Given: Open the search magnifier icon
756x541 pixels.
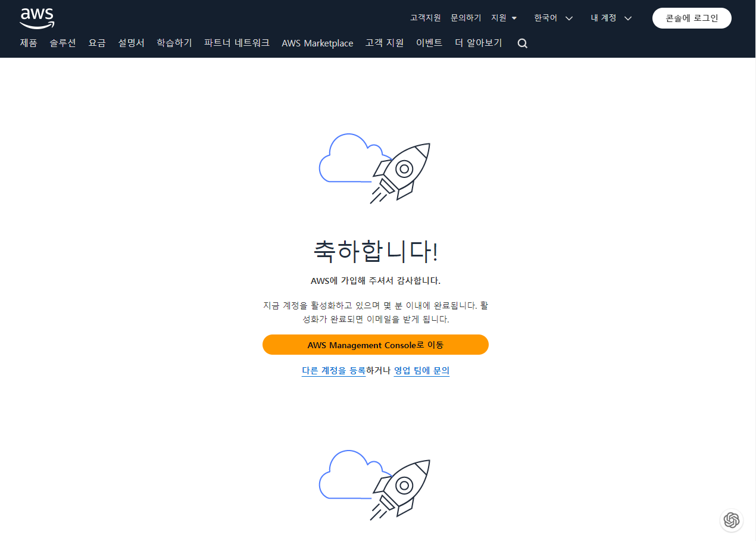Looking at the screenshot, I should tap(523, 43).
